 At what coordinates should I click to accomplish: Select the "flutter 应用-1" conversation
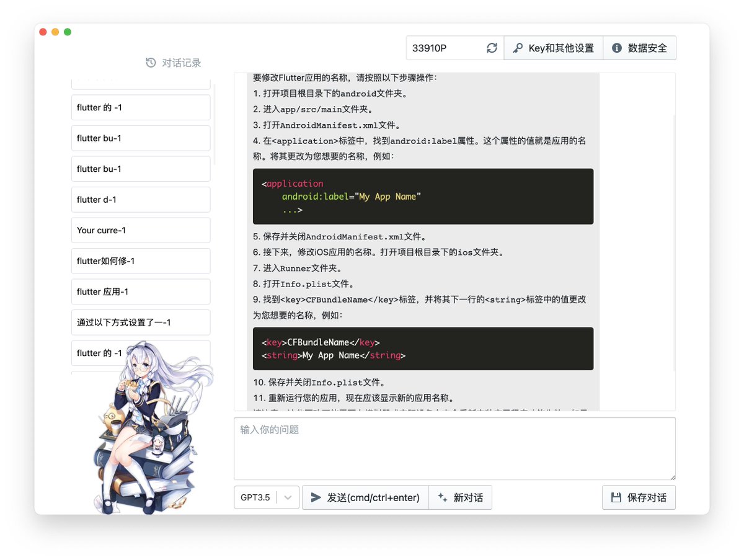141,291
